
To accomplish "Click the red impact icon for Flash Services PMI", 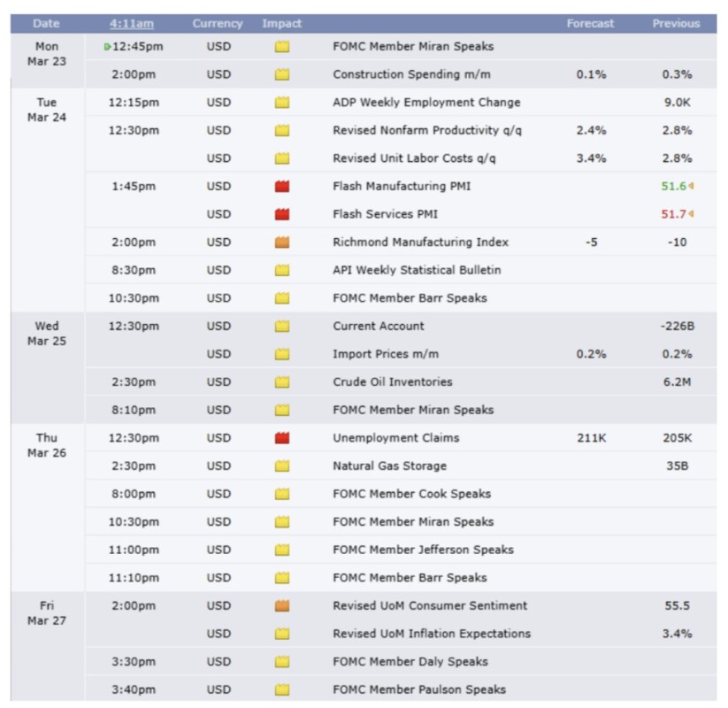I will click(282, 214).
